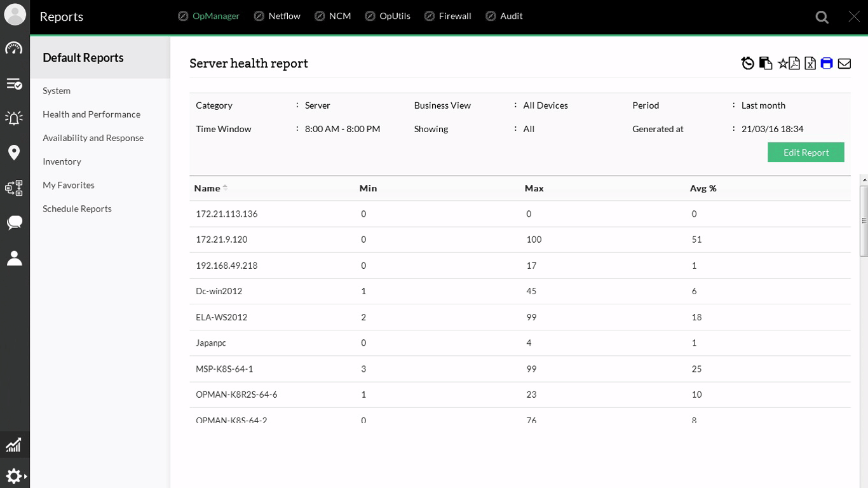Open Schedule Reports in the sidebar

(x=77, y=209)
